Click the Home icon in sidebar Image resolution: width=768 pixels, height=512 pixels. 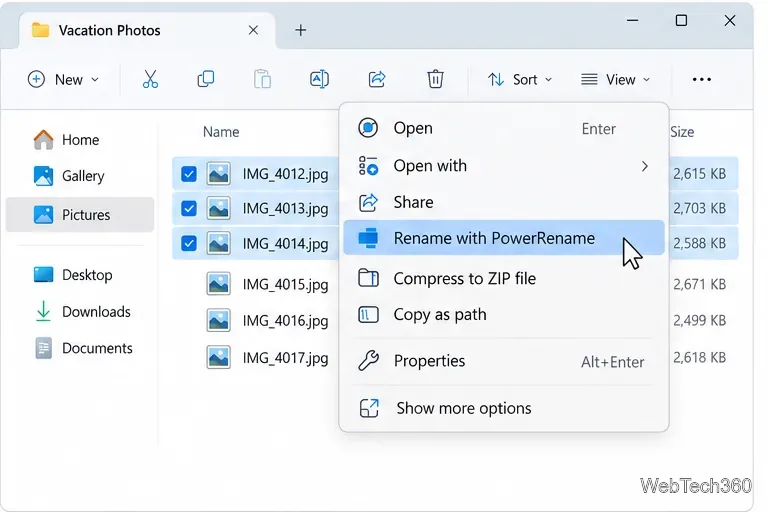(x=44, y=140)
